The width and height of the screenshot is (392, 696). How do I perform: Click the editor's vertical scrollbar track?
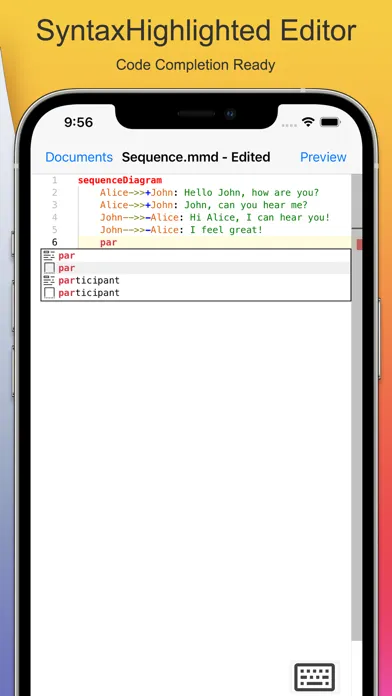(356, 399)
